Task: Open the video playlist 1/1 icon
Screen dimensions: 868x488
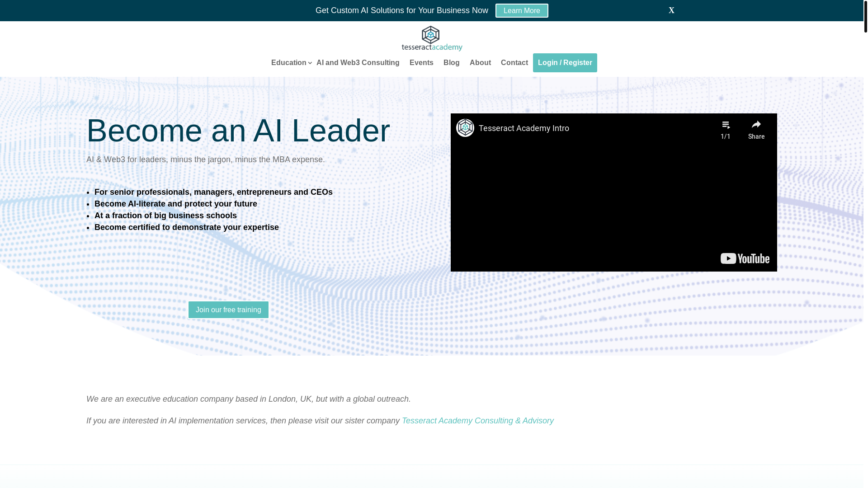Action: click(726, 130)
